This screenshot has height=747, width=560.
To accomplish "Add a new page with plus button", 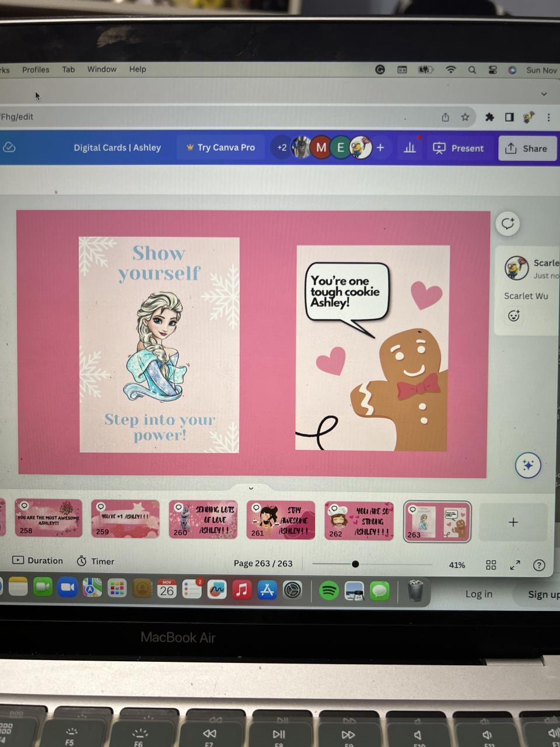I will tap(513, 522).
